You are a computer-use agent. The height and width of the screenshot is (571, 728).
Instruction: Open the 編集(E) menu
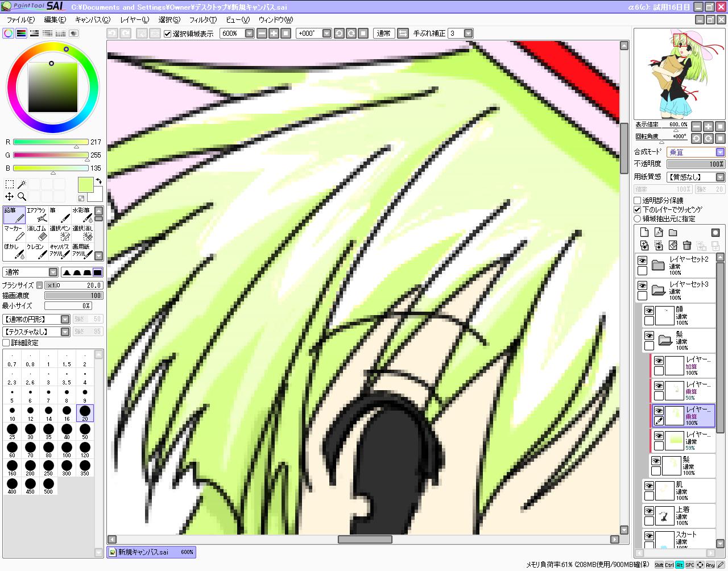click(55, 19)
